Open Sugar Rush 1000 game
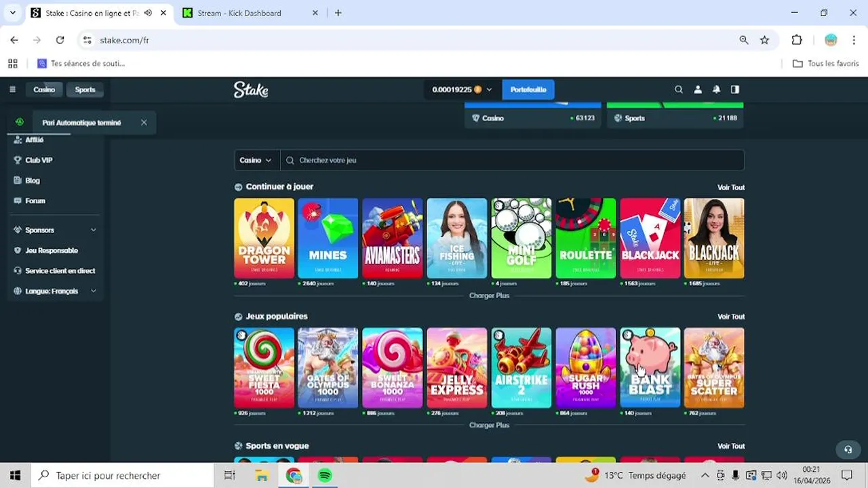Image resolution: width=868 pixels, height=488 pixels. tap(585, 367)
